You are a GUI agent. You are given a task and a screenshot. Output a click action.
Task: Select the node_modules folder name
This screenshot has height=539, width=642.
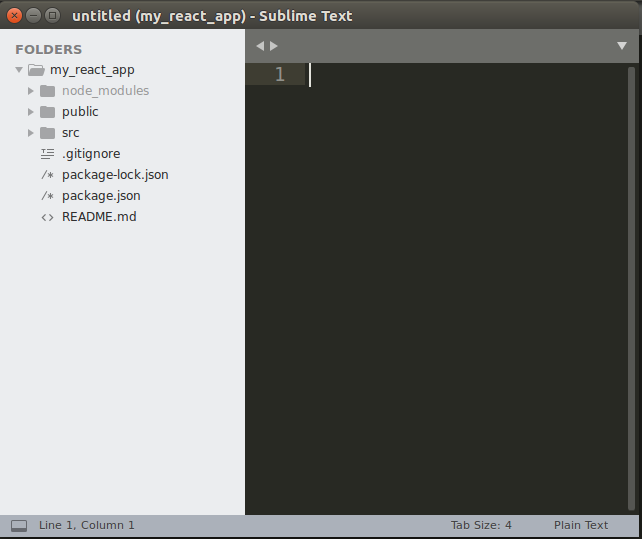tap(106, 91)
